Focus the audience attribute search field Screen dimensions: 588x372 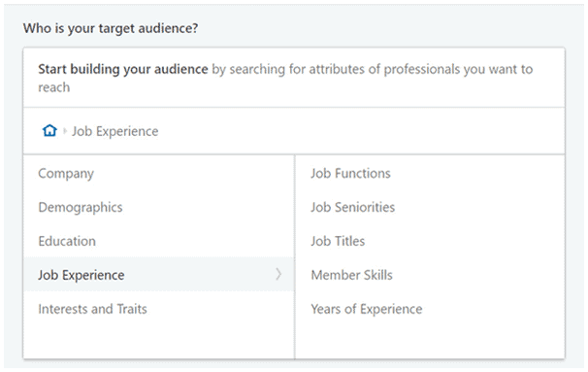294,78
